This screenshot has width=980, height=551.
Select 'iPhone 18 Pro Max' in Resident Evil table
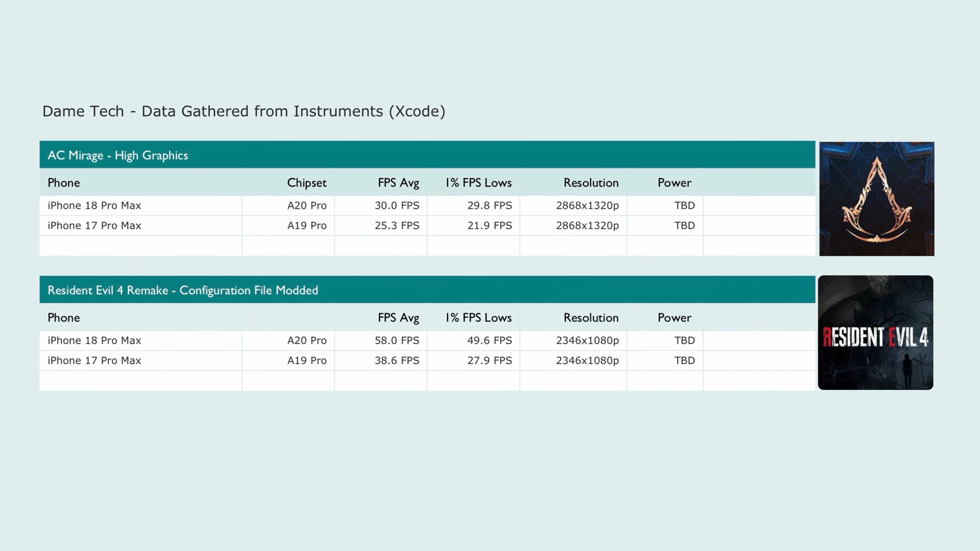94,340
